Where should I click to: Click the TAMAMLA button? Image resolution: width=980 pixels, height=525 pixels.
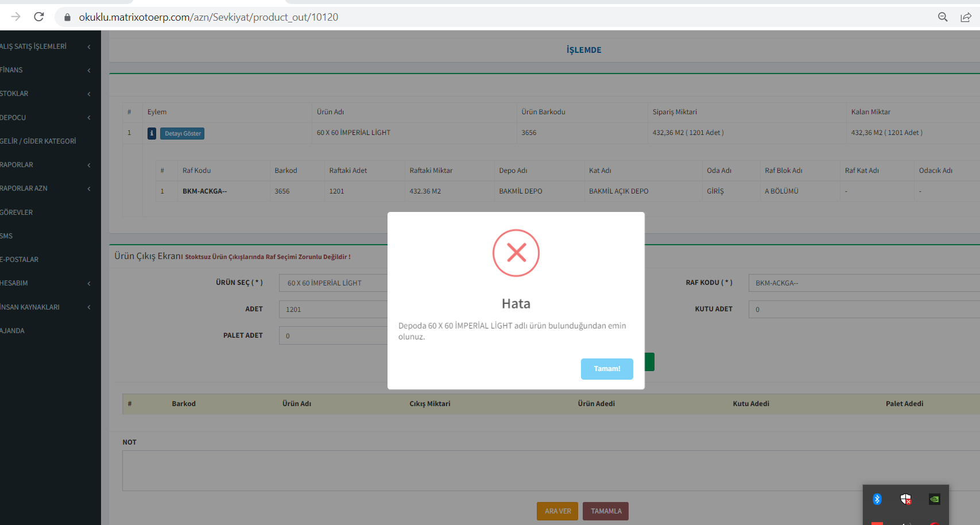pyautogui.click(x=606, y=511)
